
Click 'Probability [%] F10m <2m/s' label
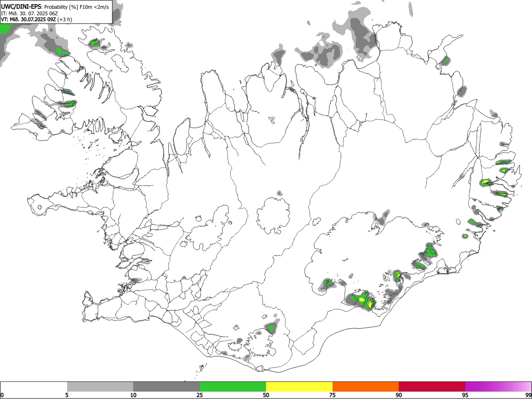click(77, 7)
